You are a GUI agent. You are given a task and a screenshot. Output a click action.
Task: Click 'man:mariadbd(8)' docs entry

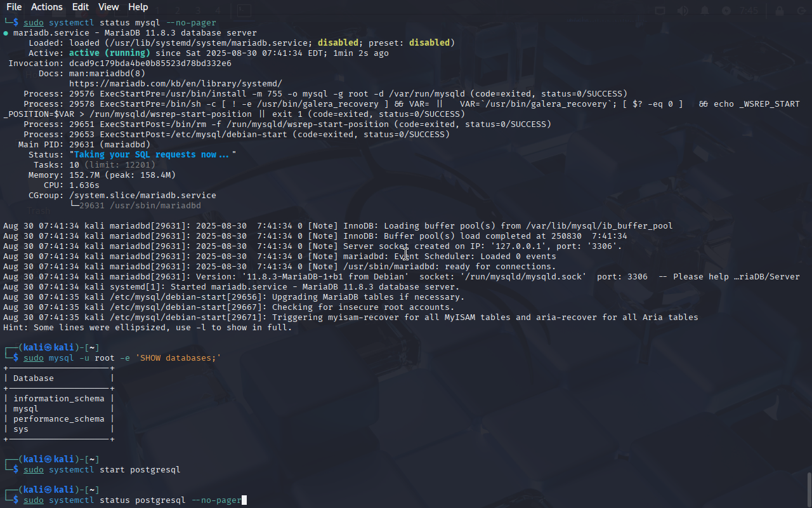(x=107, y=74)
